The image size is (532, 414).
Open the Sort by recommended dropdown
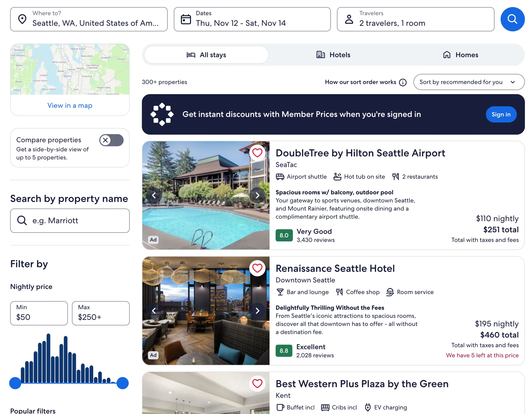(469, 82)
